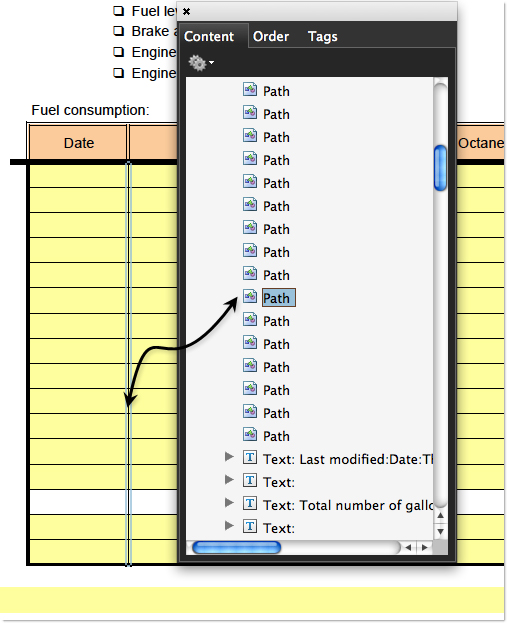Click the highlighted Path item's icon
Image resolution: width=508 pixels, height=624 pixels.
(x=250, y=296)
